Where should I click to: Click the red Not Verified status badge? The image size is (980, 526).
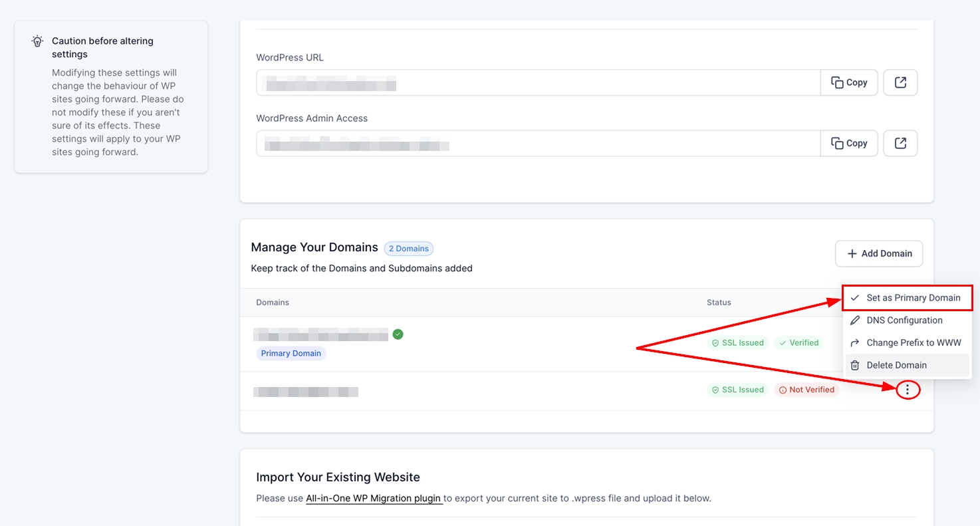(x=806, y=390)
